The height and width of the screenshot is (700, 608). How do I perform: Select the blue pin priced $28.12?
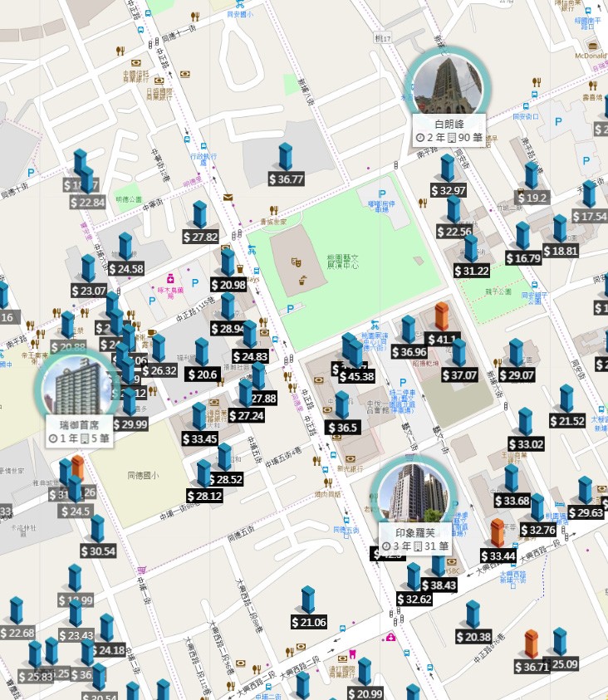coord(203,473)
